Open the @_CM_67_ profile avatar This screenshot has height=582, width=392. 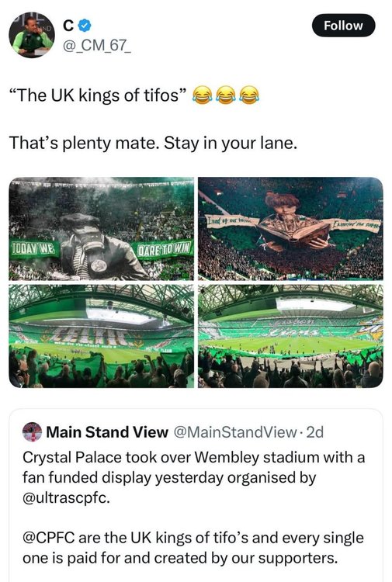32,35
